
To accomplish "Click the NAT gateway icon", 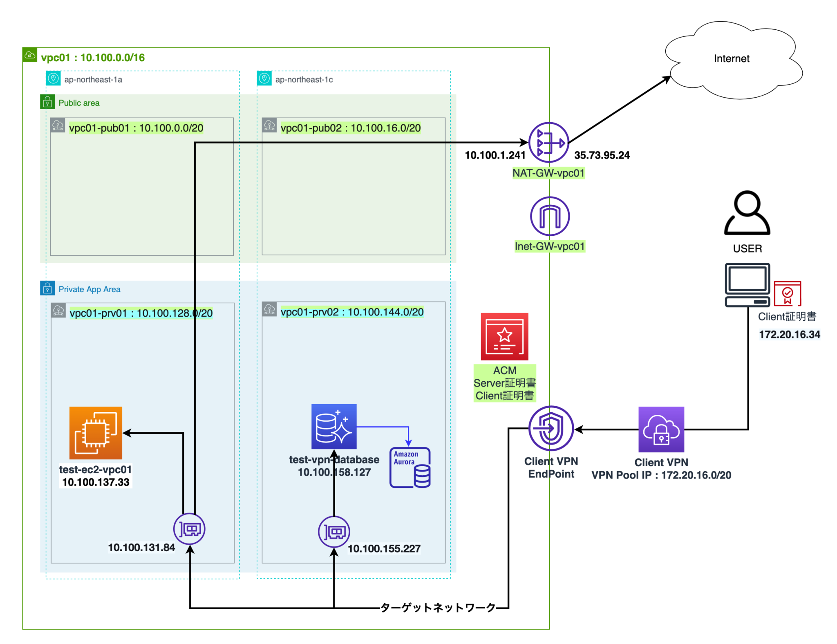I will click(x=548, y=143).
